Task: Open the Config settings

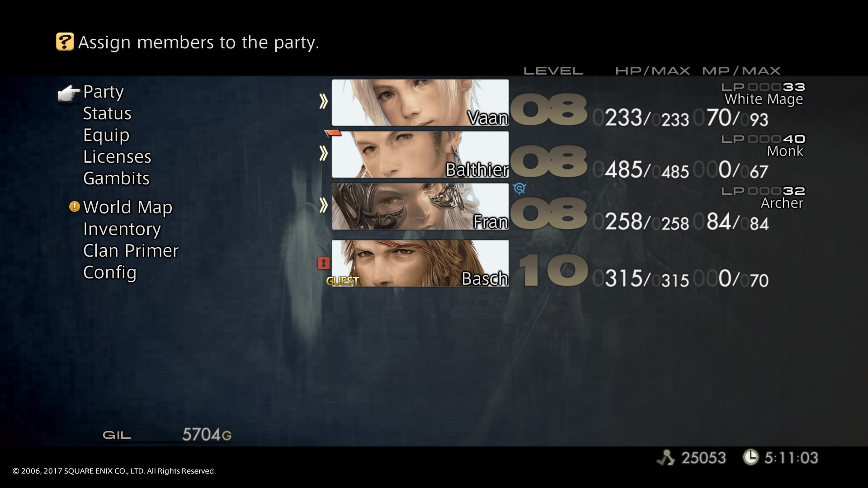Action: [110, 272]
